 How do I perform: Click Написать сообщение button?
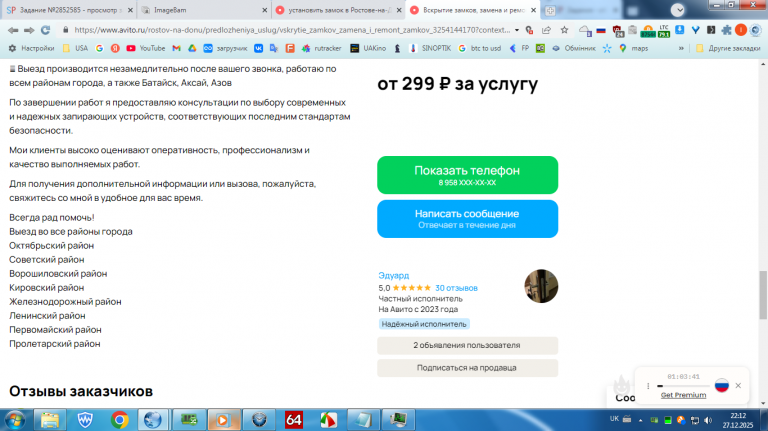467,219
